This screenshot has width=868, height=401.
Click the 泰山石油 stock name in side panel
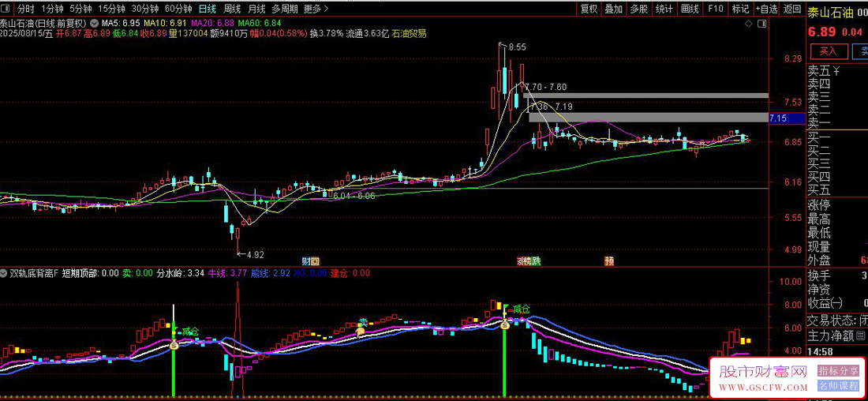click(x=832, y=12)
